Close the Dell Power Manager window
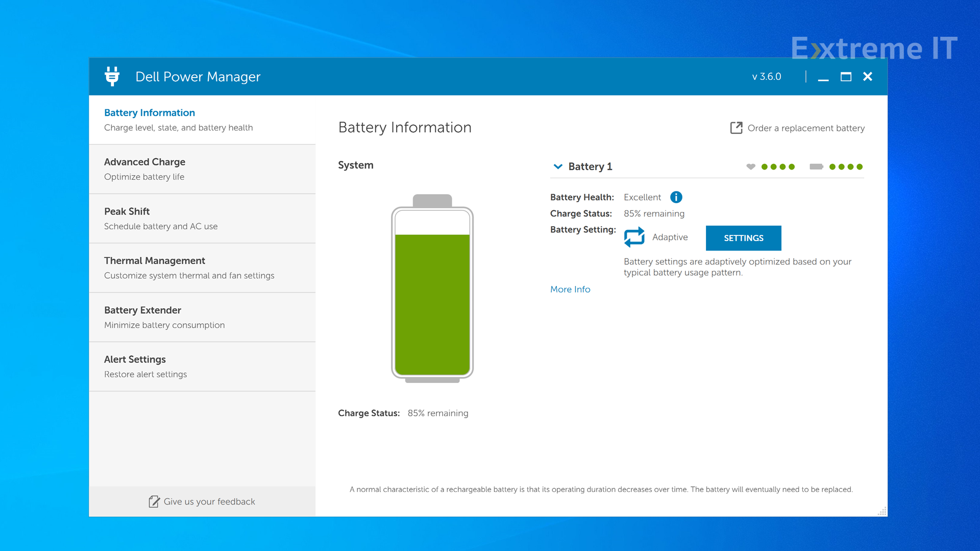 pos(868,77)
